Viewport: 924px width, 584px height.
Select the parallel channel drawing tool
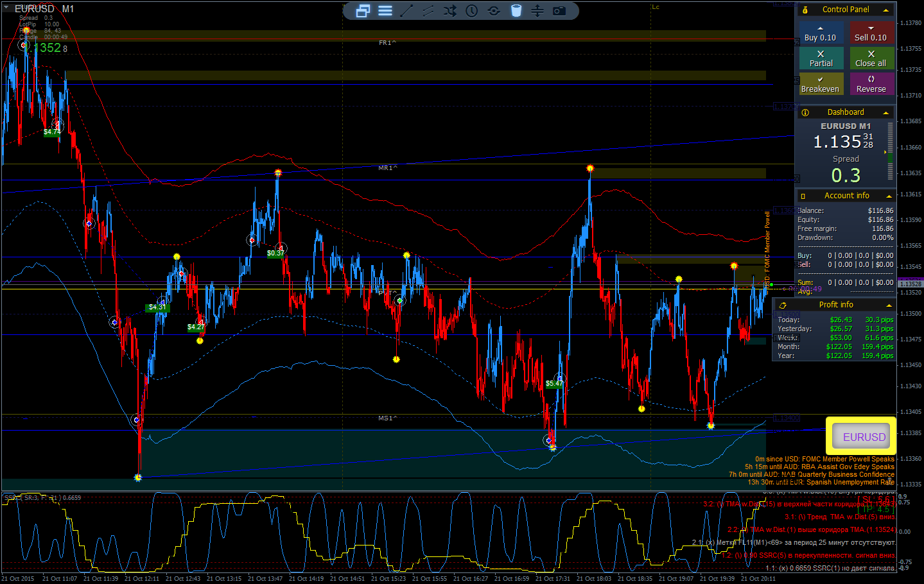428,11
